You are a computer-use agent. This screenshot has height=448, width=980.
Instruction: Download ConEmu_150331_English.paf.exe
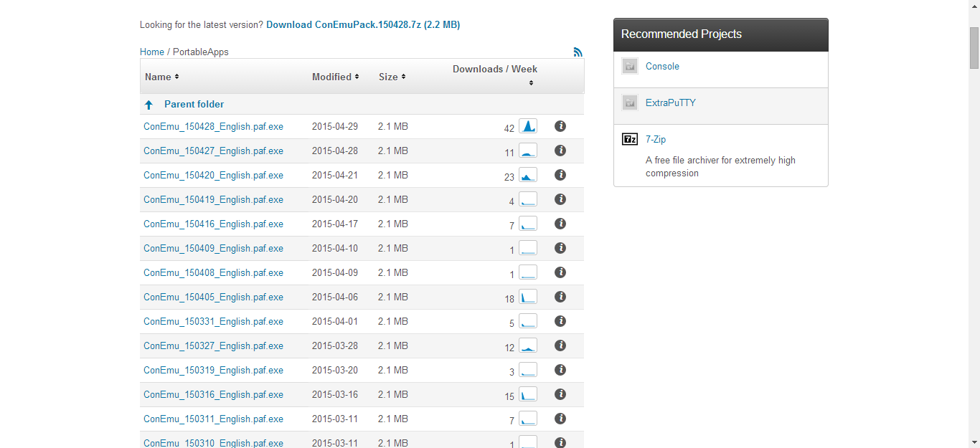click(x=213, y=322)
